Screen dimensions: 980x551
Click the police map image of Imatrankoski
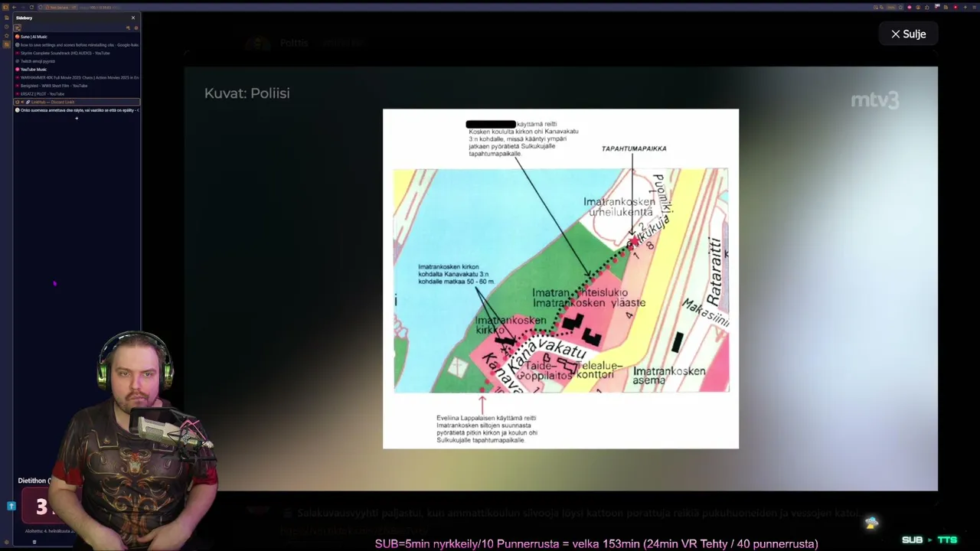[560, 279]
